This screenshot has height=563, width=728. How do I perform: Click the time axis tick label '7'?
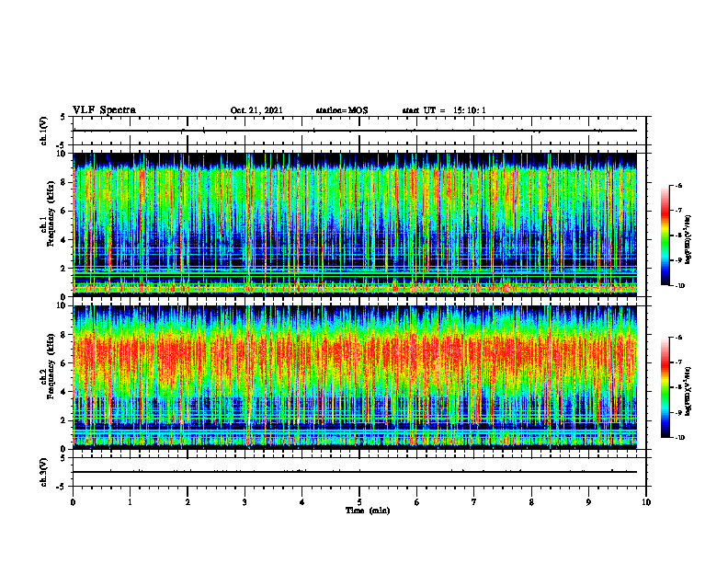[x=474, y=502]
